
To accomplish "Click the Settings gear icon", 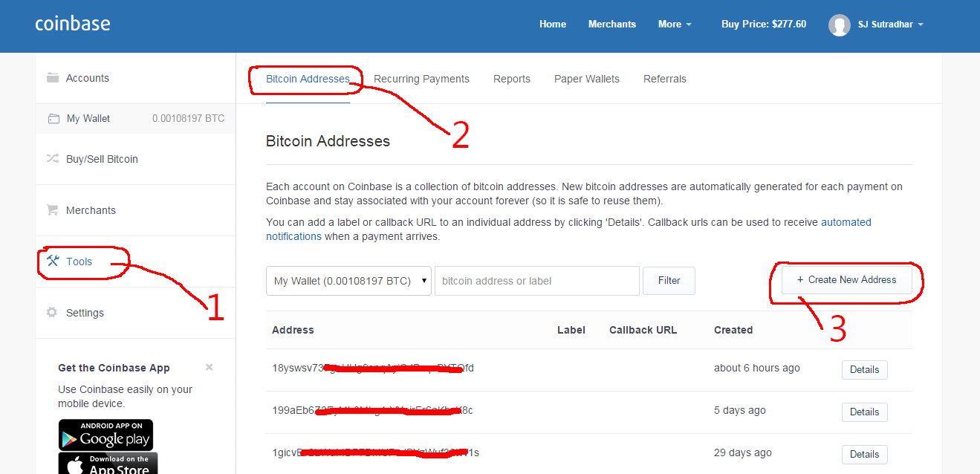I will point(52,312).
